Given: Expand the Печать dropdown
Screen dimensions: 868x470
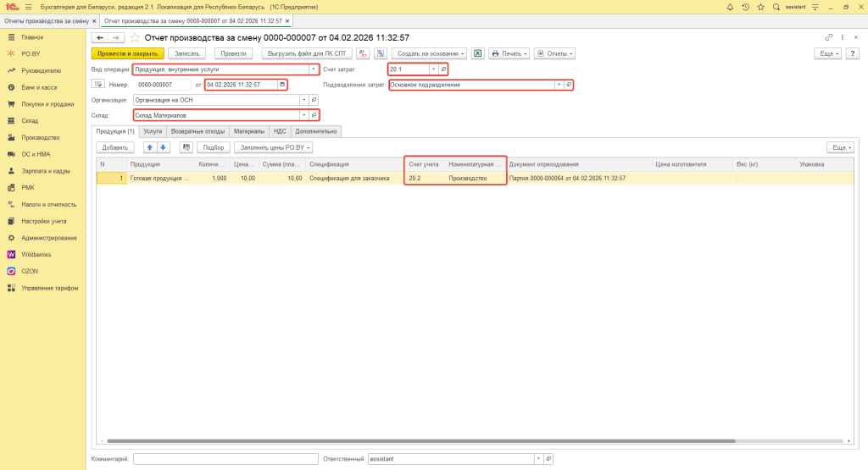Looking at the screenshot, I should 509,53.
